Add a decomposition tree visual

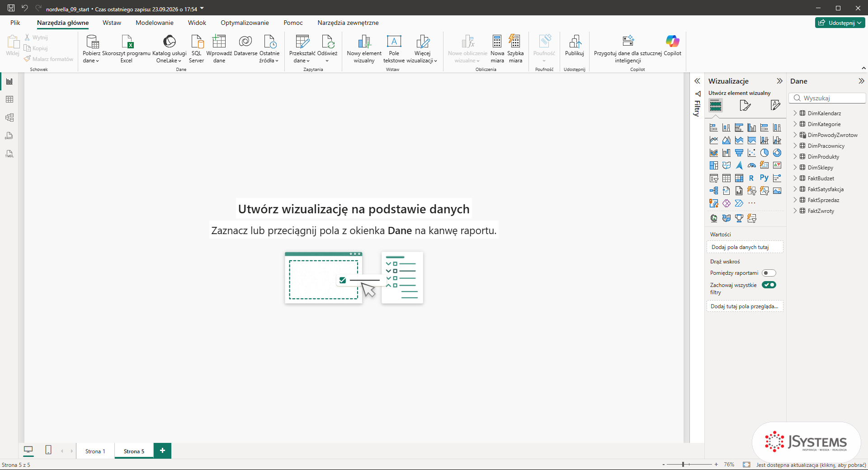tap(714, 191)
